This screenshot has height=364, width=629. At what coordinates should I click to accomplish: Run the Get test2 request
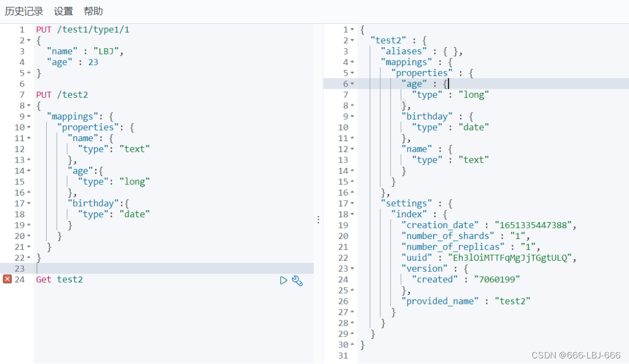pos(283,280)
